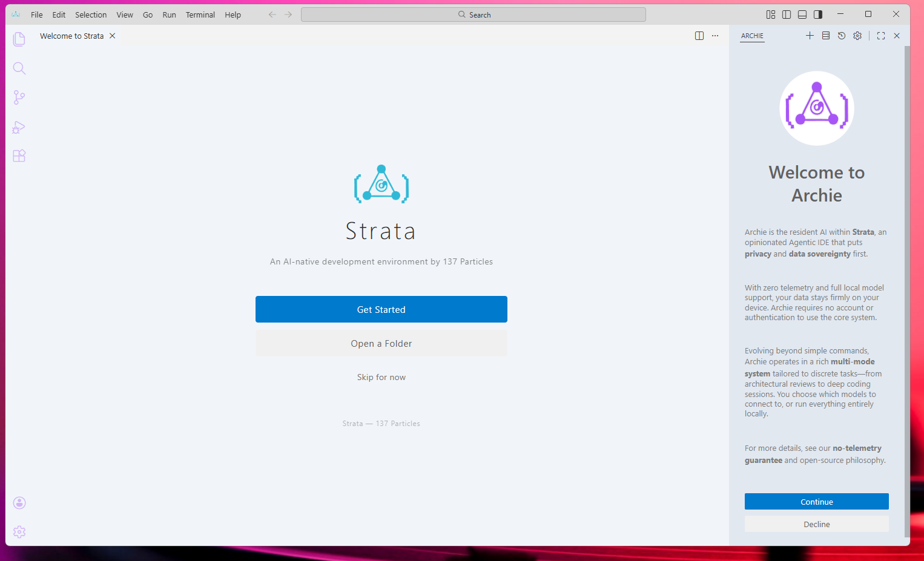
Task: Maximize the Archie panel to full view
Action: point(881,36)
